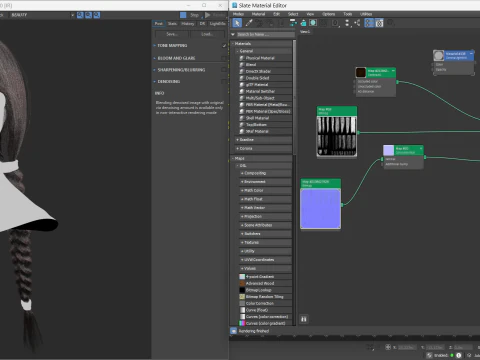Select the black-and-white hair strands bitmap thumbnail
The width and height of the screenshot is (480, 360).
[337, 136]
